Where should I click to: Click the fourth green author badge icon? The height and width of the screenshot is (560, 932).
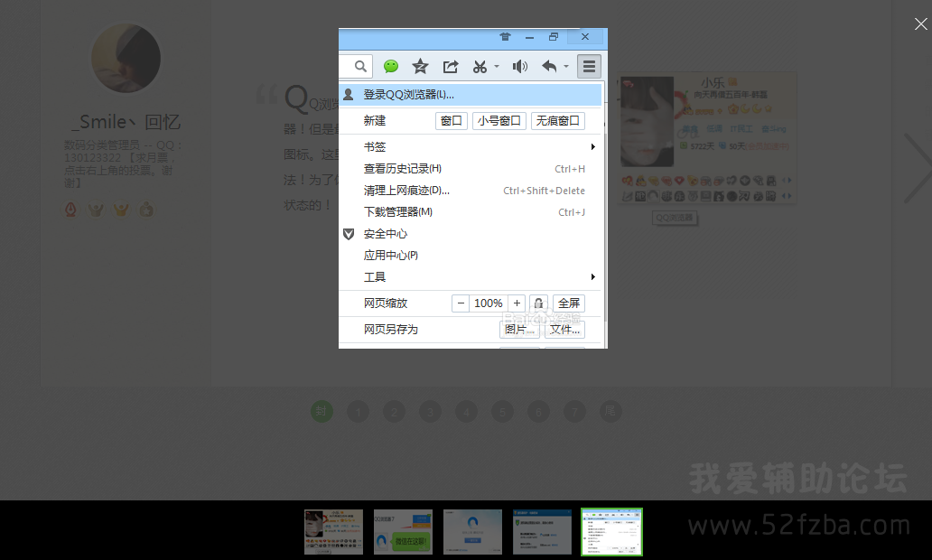click(x=146, y=210)
